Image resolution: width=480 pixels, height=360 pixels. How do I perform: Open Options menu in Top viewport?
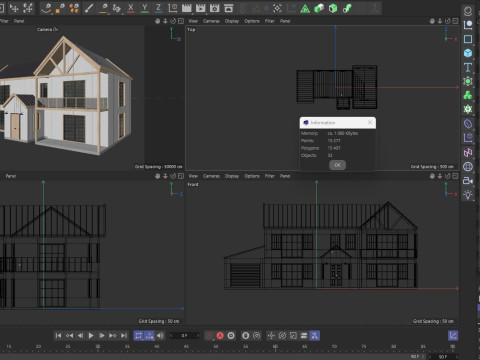point(252,21)
